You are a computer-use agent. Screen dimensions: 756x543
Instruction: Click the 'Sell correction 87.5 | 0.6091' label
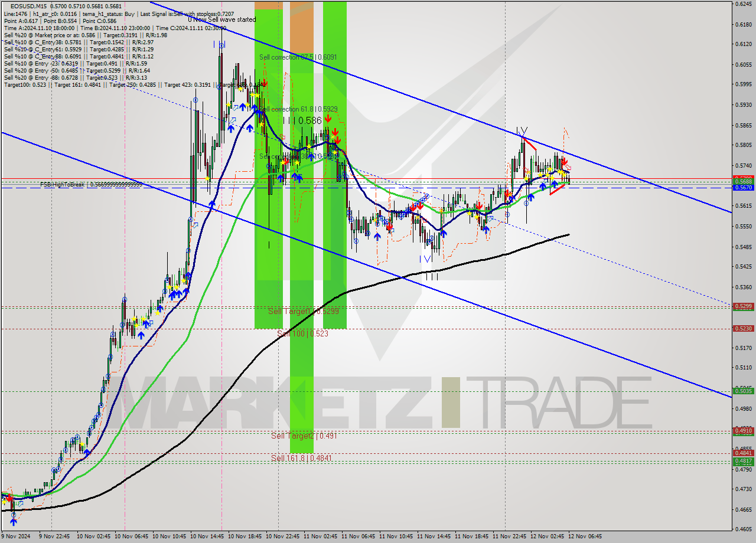tap(298, 57)
